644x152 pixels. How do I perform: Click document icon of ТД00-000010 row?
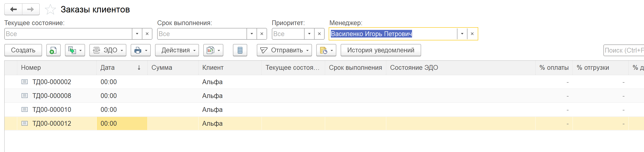pos(25,109)
